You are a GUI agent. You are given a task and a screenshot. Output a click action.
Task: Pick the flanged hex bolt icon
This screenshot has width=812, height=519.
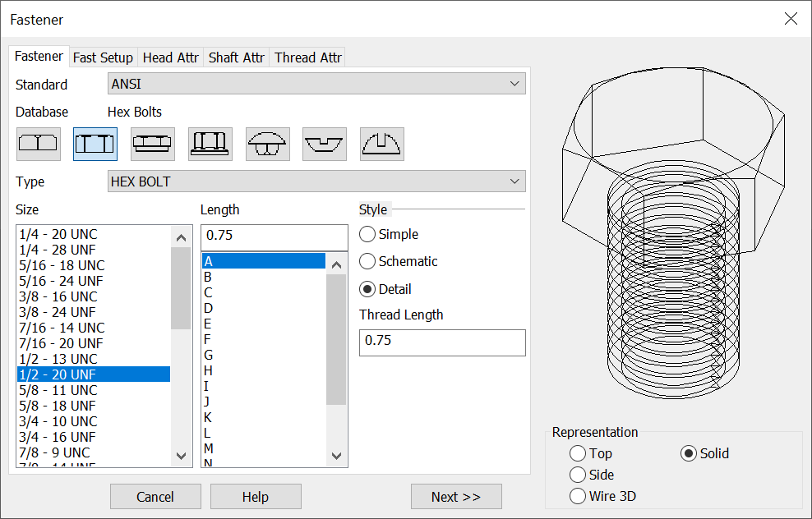(x=152, y=143)
